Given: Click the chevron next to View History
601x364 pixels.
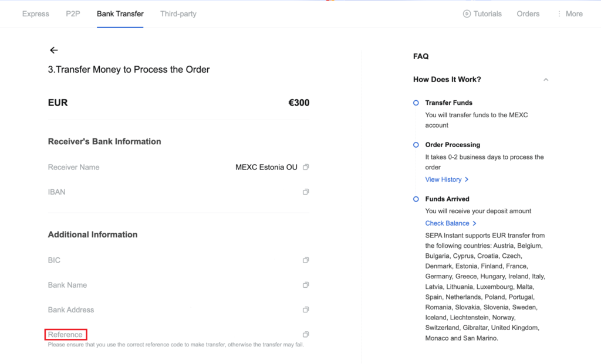Looking at the screenshot, I should pyautogui.click(x=467, y=179).
